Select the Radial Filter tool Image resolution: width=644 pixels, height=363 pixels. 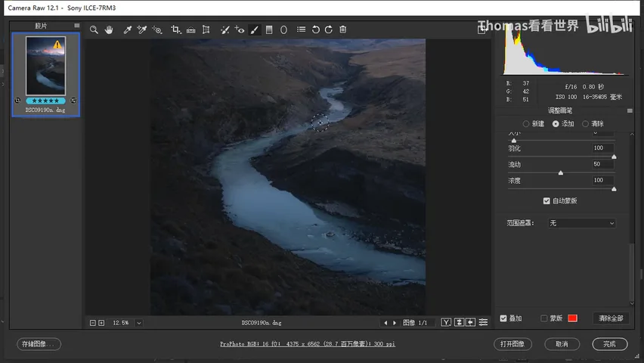pos(283,29)
